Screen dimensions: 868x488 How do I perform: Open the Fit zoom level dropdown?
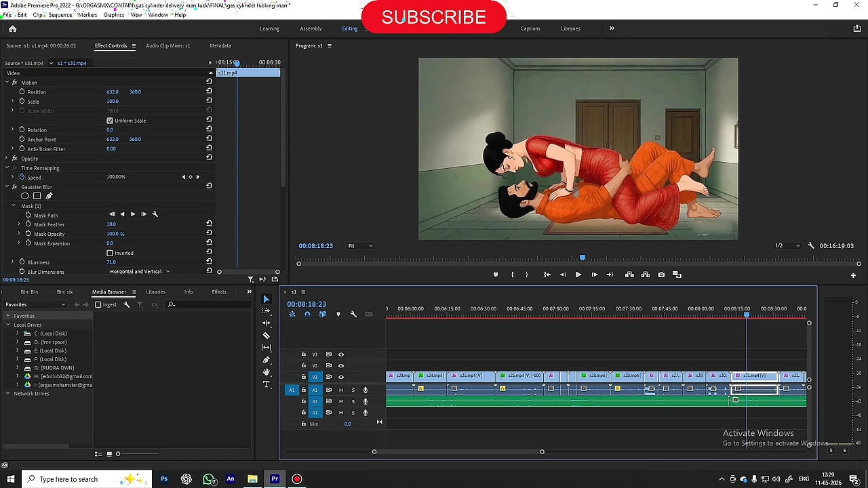point(360,245)
